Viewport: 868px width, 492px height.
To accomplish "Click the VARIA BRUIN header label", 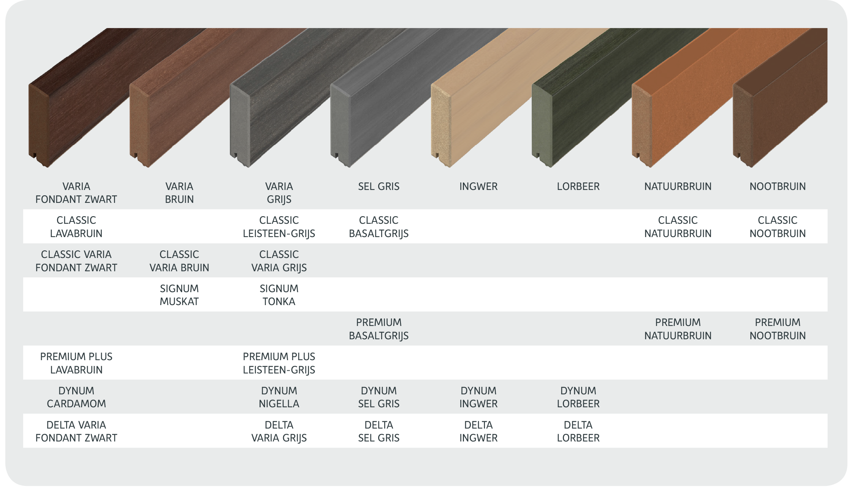I will pos(179,193).
